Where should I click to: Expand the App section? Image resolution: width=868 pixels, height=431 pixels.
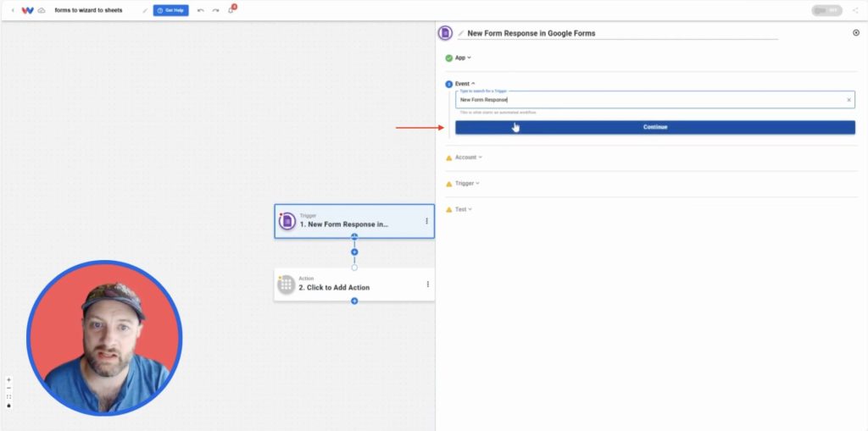click(463, 58)
